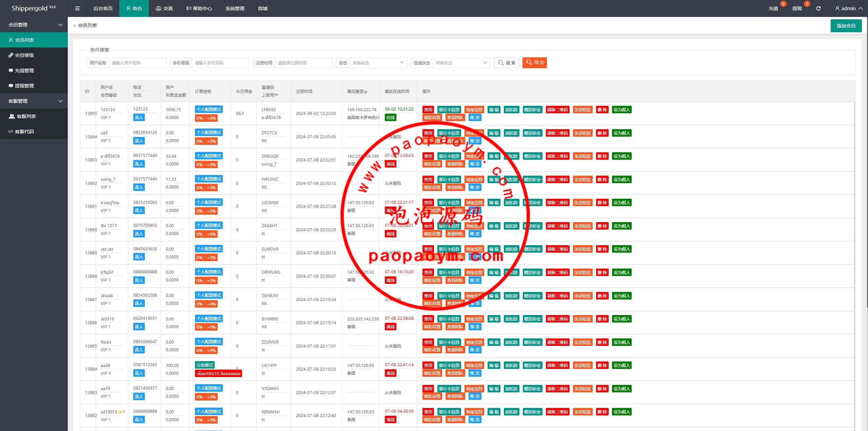This screenshot has height=431, width=868.
Task: Open the 帮助中心 top menu
Action: coord(199,8)
